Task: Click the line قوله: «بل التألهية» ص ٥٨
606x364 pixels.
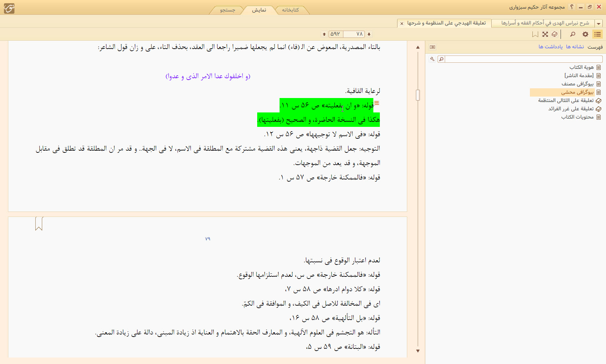Action: coord(335,318)
